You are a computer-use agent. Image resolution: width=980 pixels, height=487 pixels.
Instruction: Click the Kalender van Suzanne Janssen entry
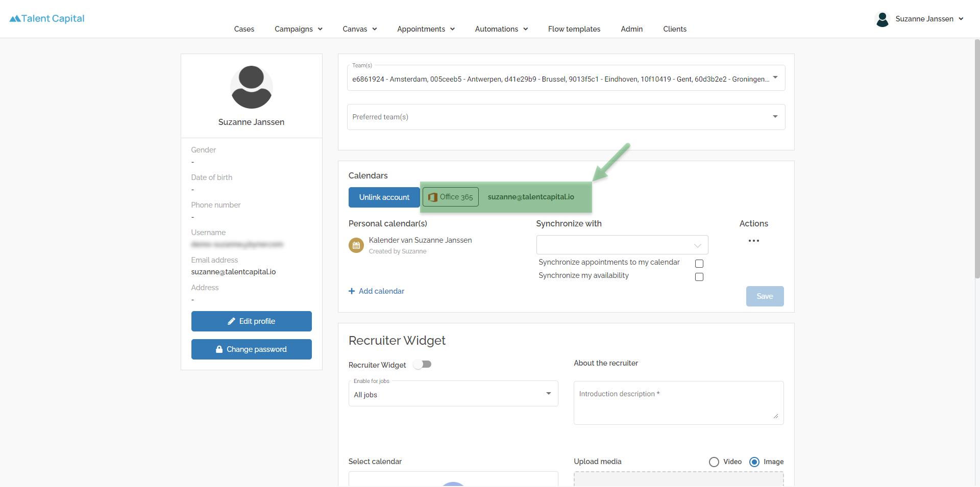[421, 240]
